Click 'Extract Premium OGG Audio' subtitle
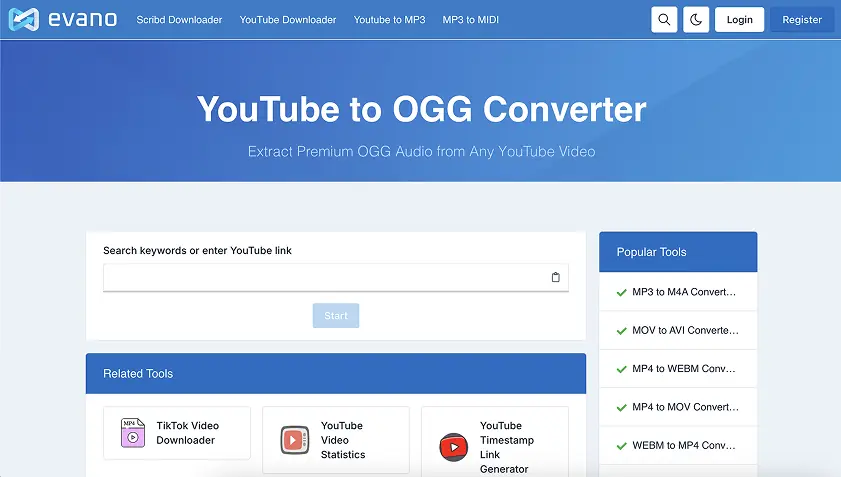 click(422, 151)
